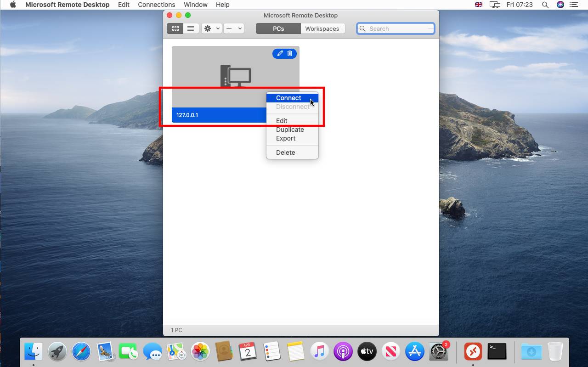Launch Safari from the Dock
The image size is (588, 367).
81,352
